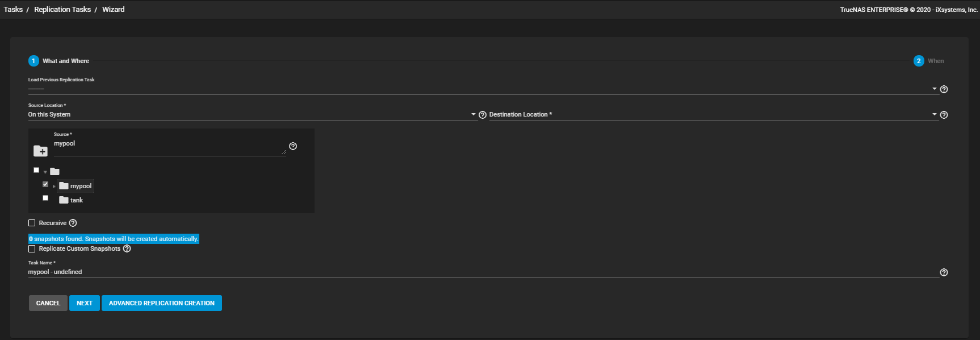The height and width of the screenshot is (340, 980).
Task: Open the Destination Location dropdown
Action: 934,114
